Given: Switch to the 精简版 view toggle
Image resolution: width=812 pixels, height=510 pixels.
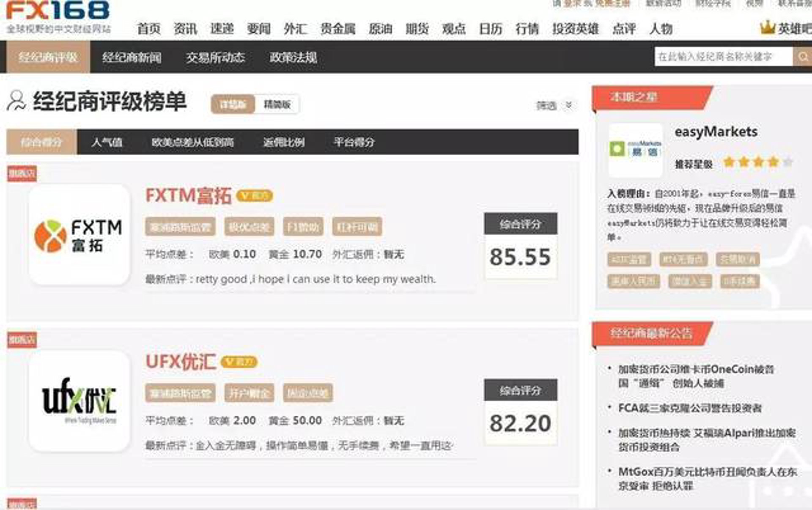Looking at the screenshot, I should click(277, 104).
